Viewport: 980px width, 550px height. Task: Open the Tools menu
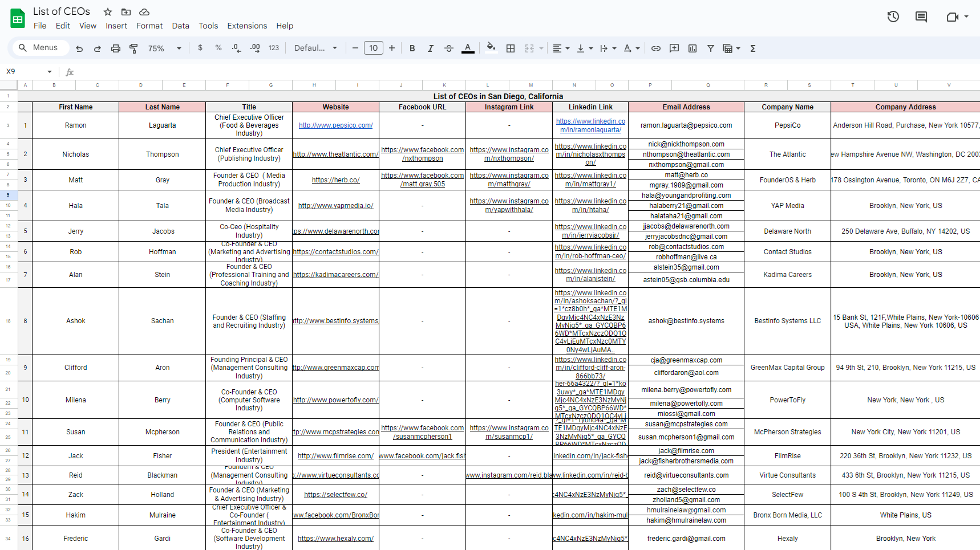click(x=208, y=26)
